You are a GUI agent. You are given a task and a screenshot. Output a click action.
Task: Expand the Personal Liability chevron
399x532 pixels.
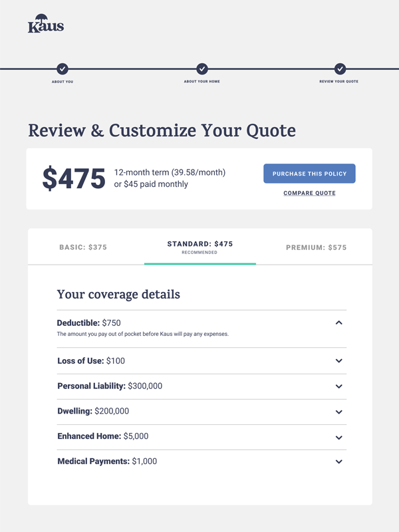click(x=338, y=386)
